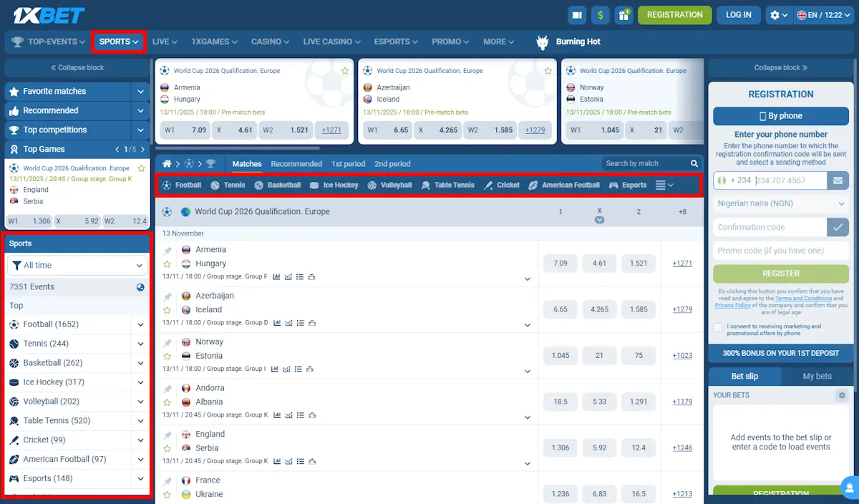Screen dimensions: 859x504
Task: Click the dollar payments icon in the header
Action: tap(600, 14)
